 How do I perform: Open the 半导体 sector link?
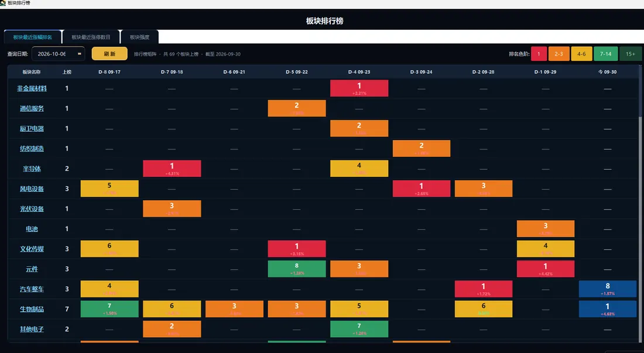click(x=32, y=169)
